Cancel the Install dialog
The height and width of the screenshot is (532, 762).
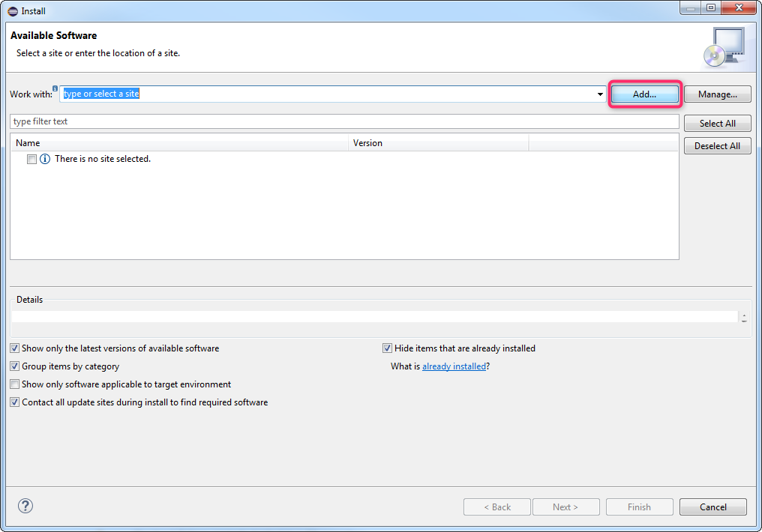pyautogui.click(x=713, y=507)
